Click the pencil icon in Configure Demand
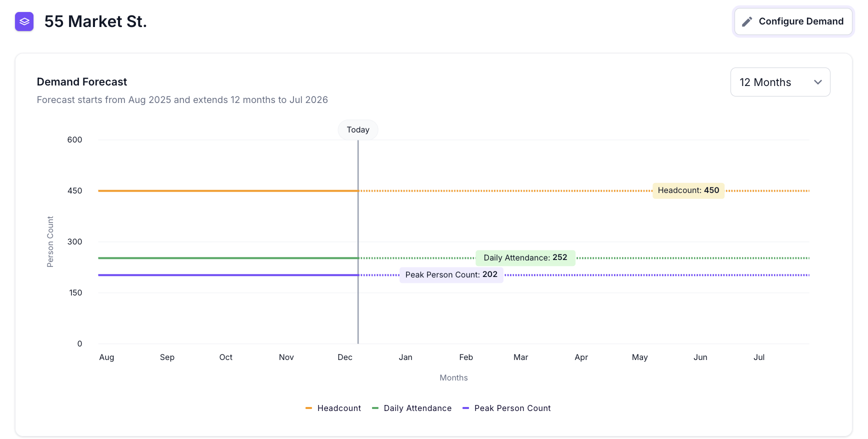The image size is (868, 439). 747,21
